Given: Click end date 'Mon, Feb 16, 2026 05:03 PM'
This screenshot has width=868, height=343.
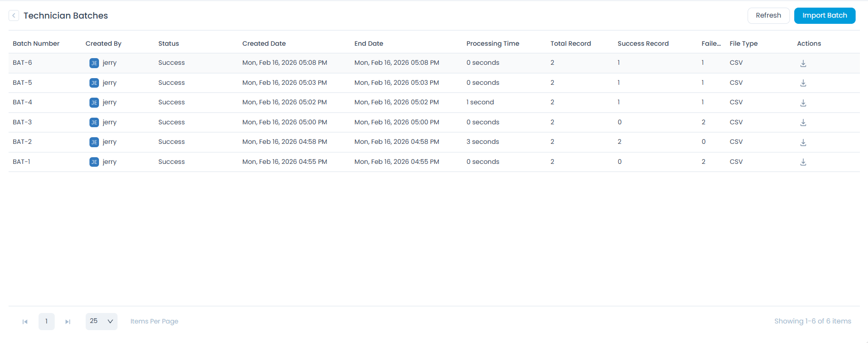Looking at the screenshot, I should (x=397, y=82).
